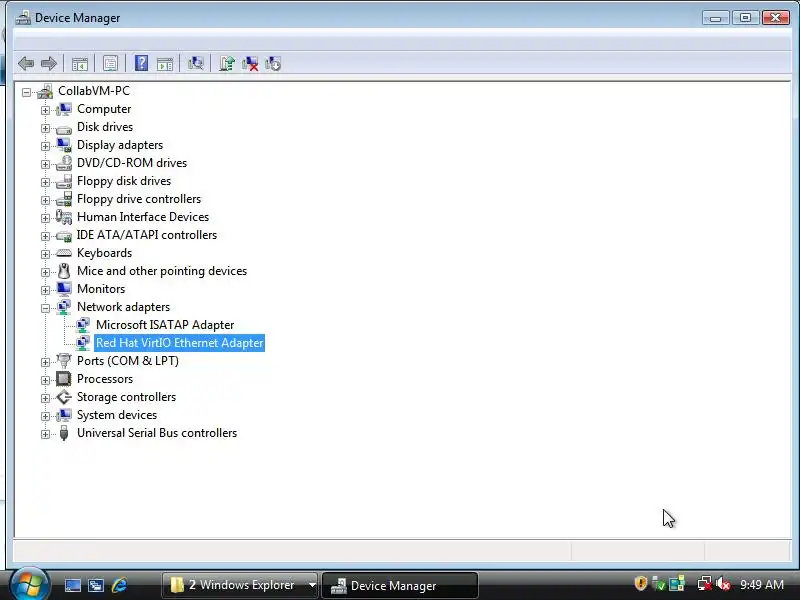
Task: Uninstall device with the red X toolbar icon
Action: (250, 63)
